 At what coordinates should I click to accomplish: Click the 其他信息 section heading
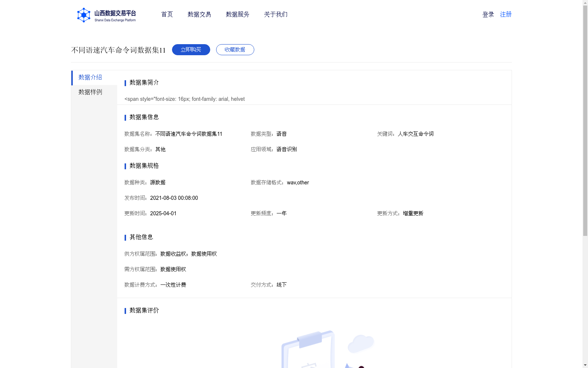[141, 237]
